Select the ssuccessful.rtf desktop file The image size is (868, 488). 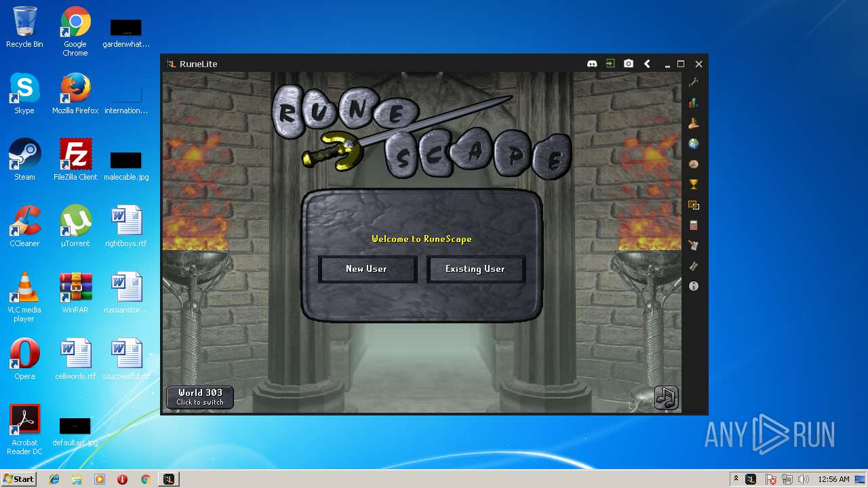[126, 359]
